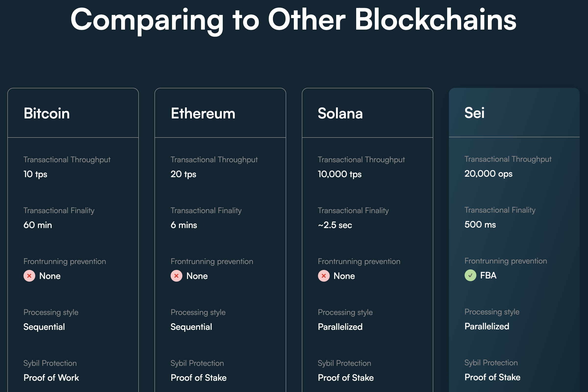This screenshot has height=392, width=588.
Task: Click Bitcoin's 60 min finality value
Action: pos(38,225)
